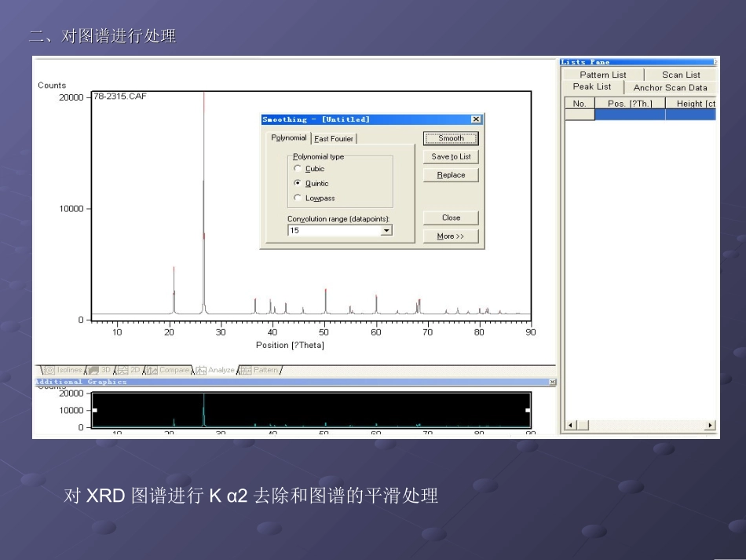
Task: Click the Convolution range value field
Action: [335, 231]
